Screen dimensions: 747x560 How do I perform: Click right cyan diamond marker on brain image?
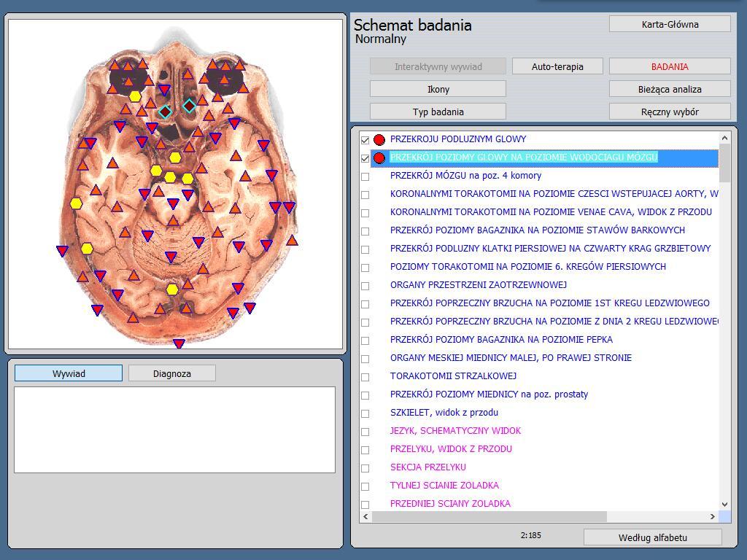tap(189, 106)
